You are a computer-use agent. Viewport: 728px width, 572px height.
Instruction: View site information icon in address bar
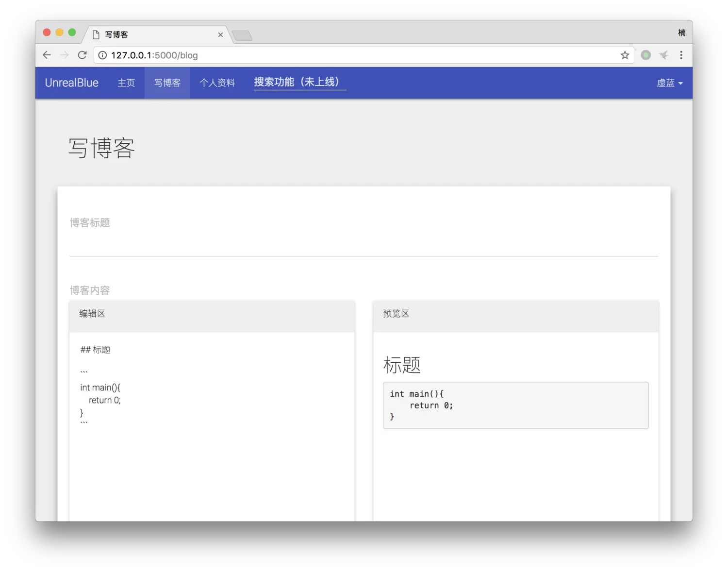102,55
